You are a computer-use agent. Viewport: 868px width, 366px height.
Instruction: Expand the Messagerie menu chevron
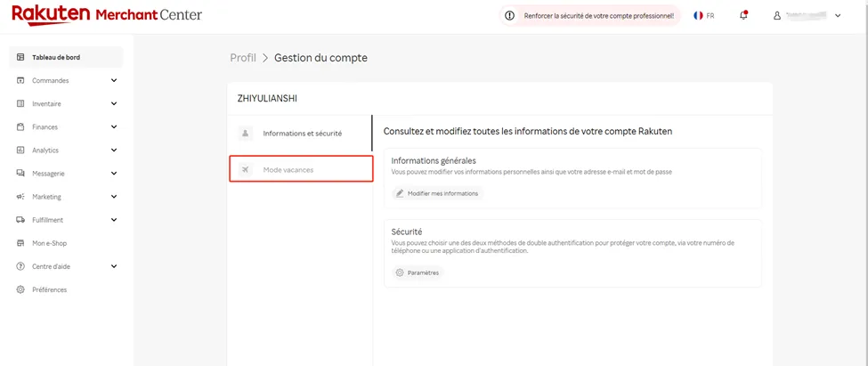114,174
